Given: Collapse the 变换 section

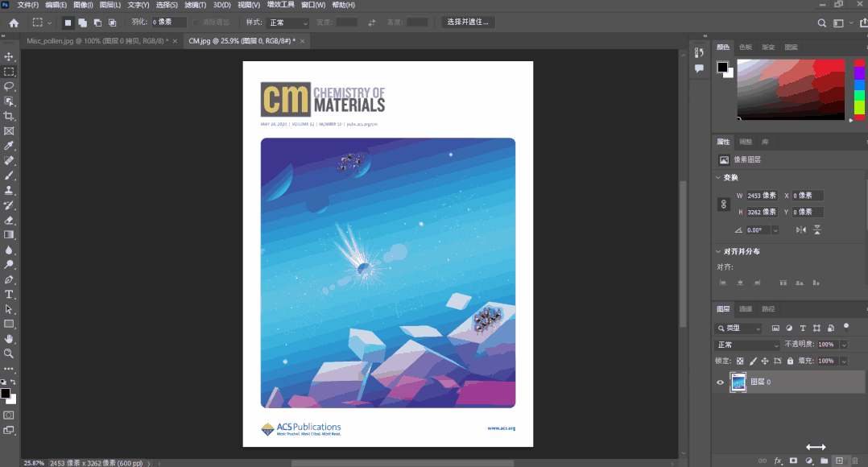Looking at the screenshot, I should (x=718, y=178).
